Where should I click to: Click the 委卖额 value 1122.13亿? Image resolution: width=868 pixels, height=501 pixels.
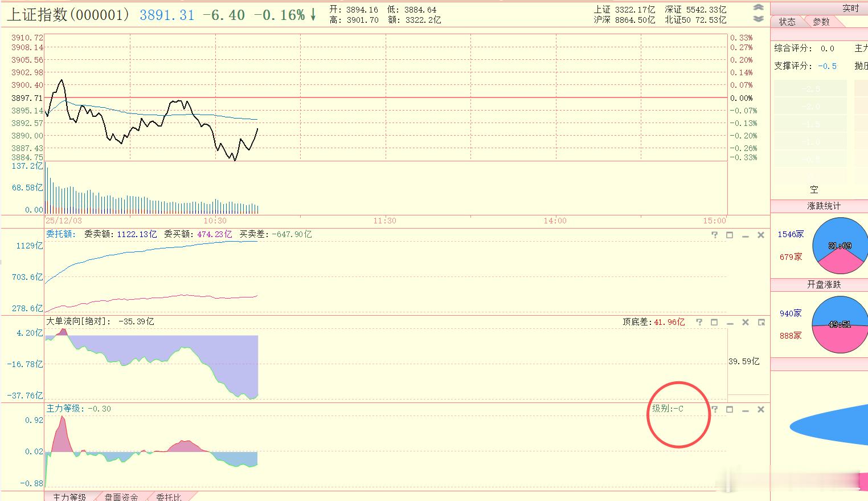coord(137,234)
